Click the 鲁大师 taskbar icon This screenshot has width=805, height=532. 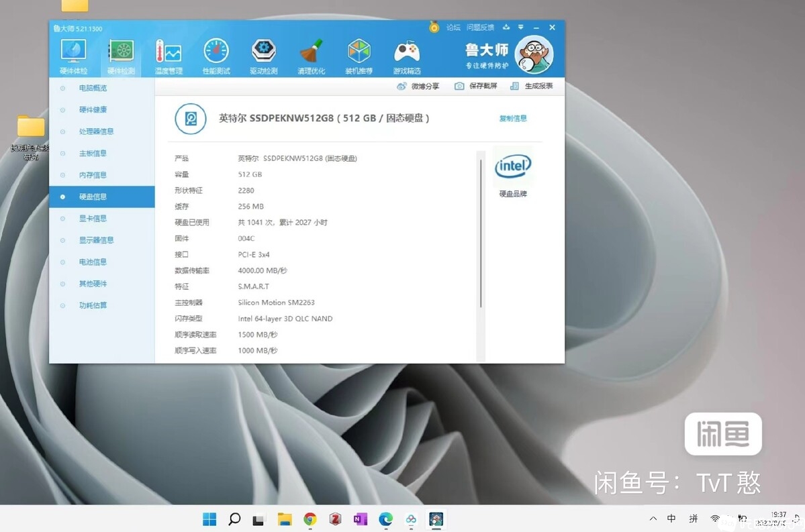click(436, 519)
